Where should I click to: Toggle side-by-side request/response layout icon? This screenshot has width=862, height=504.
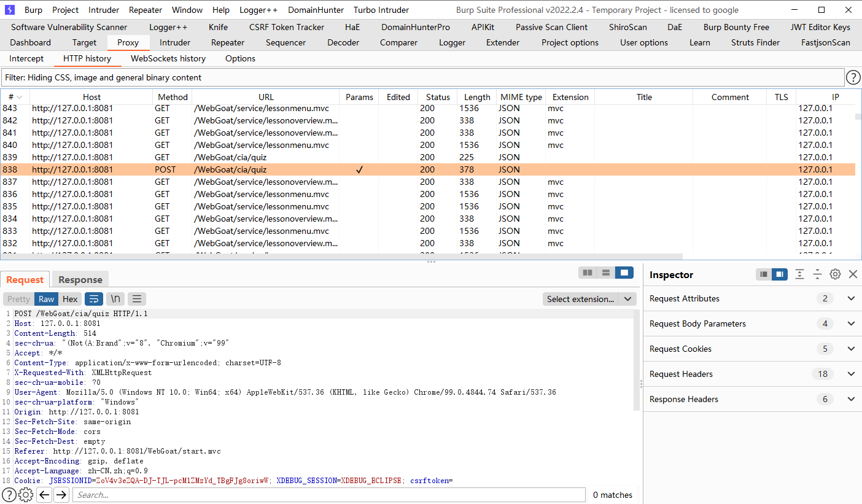click(588, 273)
